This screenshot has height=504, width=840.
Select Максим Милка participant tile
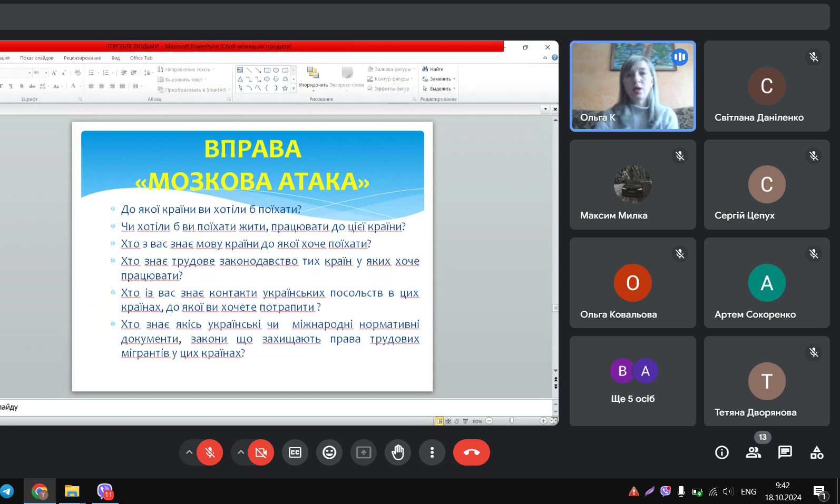pyautogui.click(x=632, y=184)
